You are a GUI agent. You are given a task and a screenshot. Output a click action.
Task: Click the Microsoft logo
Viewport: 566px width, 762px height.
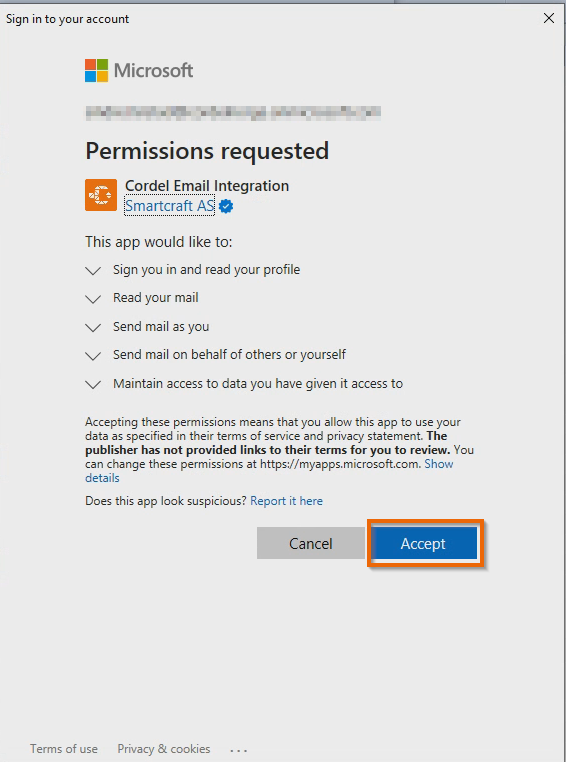[x=139, y=71]
